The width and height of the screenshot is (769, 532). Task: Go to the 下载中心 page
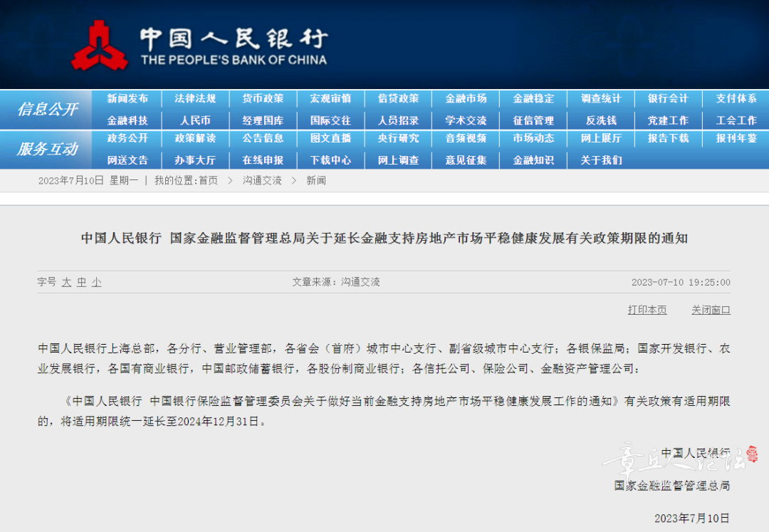coord(330,160)
